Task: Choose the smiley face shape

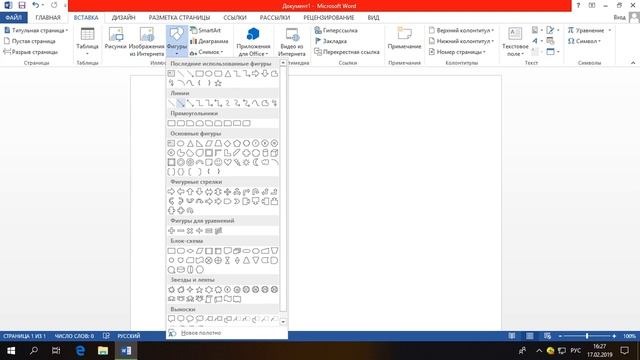Action: [218, 162]
